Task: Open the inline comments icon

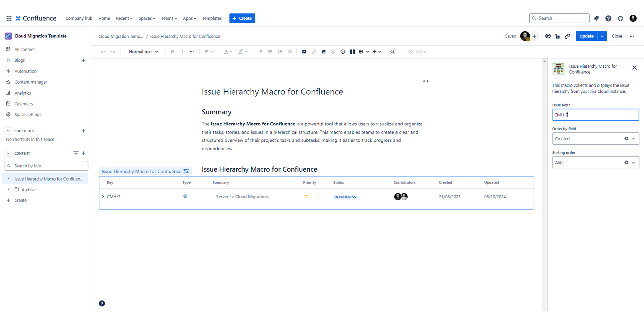Action: 548,36
